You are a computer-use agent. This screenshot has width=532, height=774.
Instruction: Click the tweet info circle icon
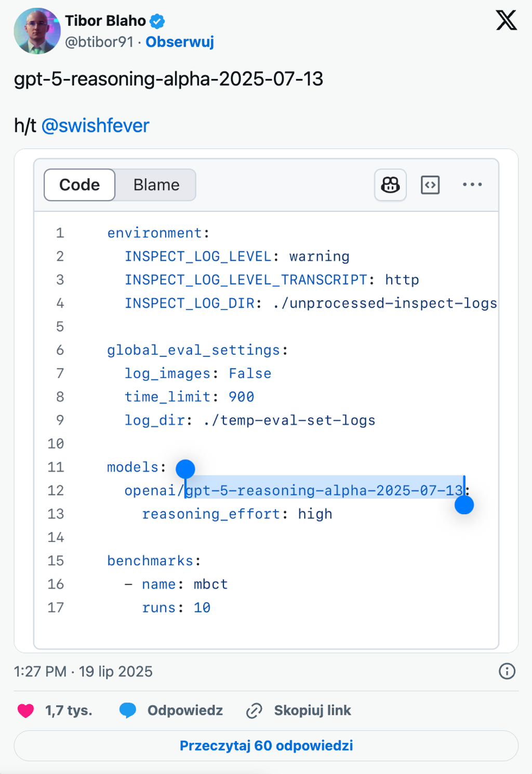(507, 671)
